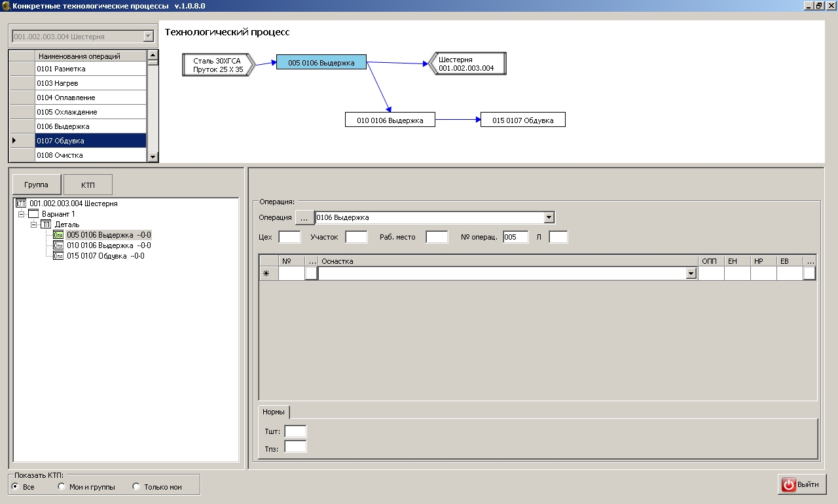Select 0105 Охлаждение in the operations list
This screenshot has height=504, width=838.
[x=90, y=112]
